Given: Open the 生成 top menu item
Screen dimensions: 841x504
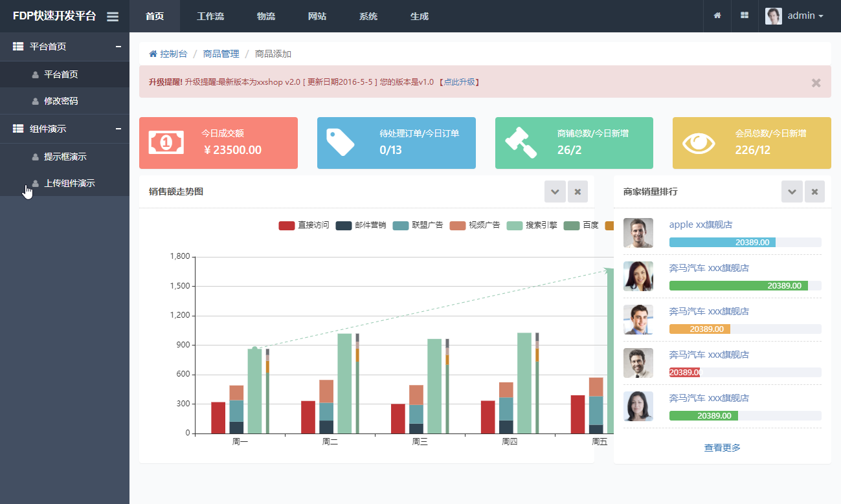Looking at the screenshot, I should pos(420,16).
